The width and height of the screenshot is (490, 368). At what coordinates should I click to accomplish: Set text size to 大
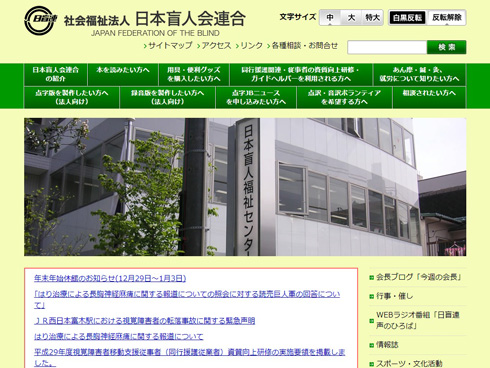(351, 17)
